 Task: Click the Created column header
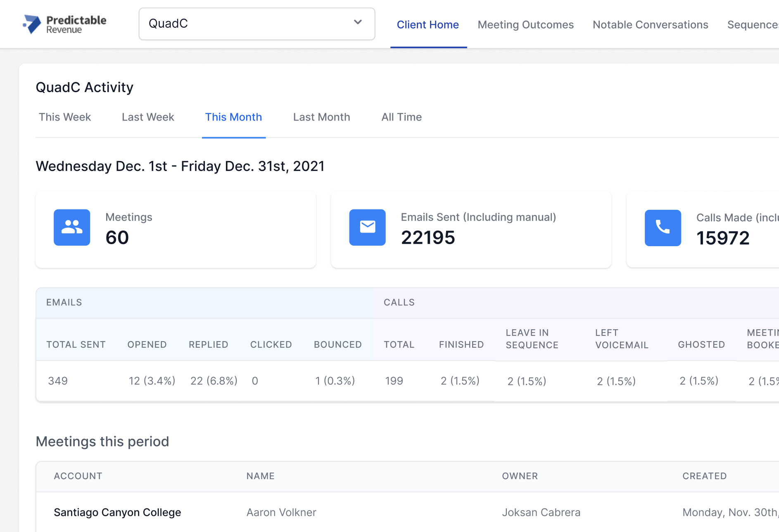pos(704,476)
